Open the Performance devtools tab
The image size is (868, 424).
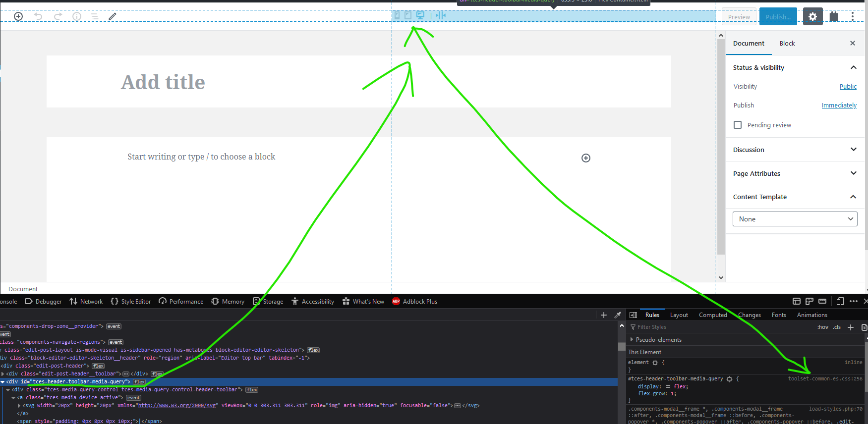click(181, 301)
